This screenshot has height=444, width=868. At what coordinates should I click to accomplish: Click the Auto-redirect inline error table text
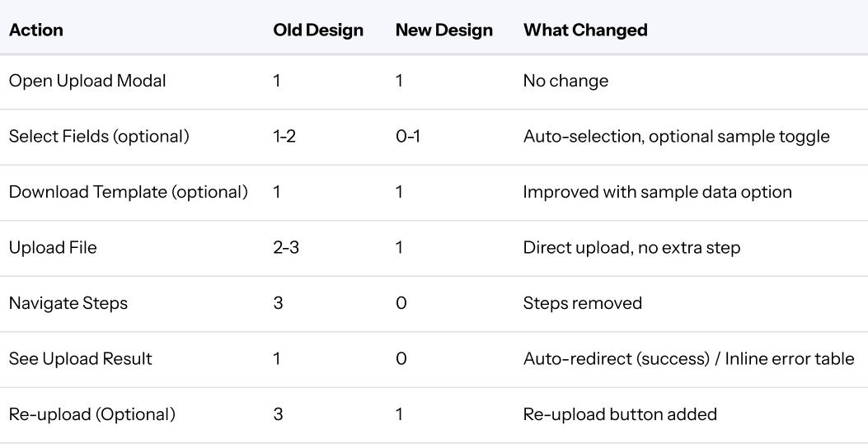point(688,358)
